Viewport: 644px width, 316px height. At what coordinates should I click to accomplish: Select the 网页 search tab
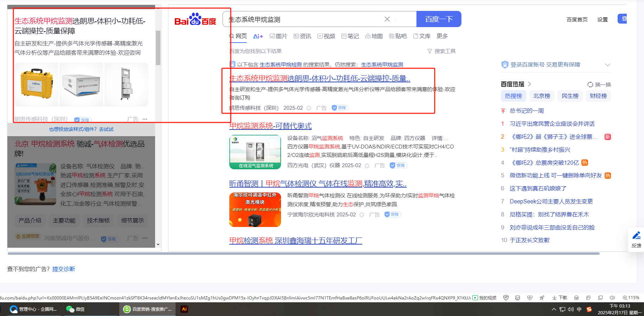[x=238, y=36]
